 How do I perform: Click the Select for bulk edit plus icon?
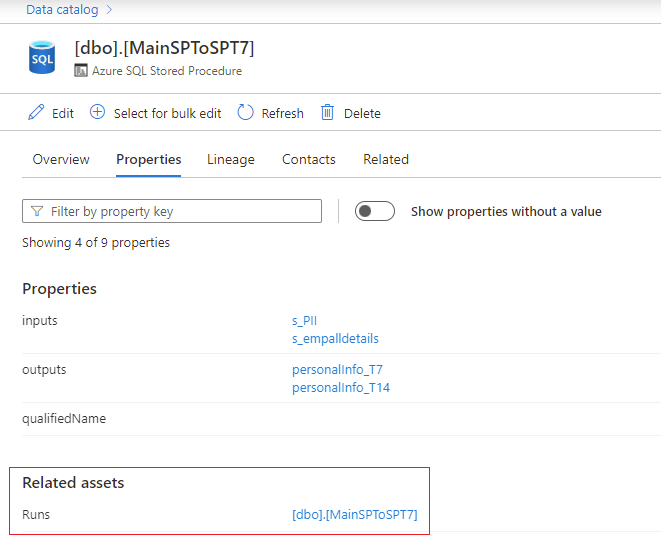(97, 112)
